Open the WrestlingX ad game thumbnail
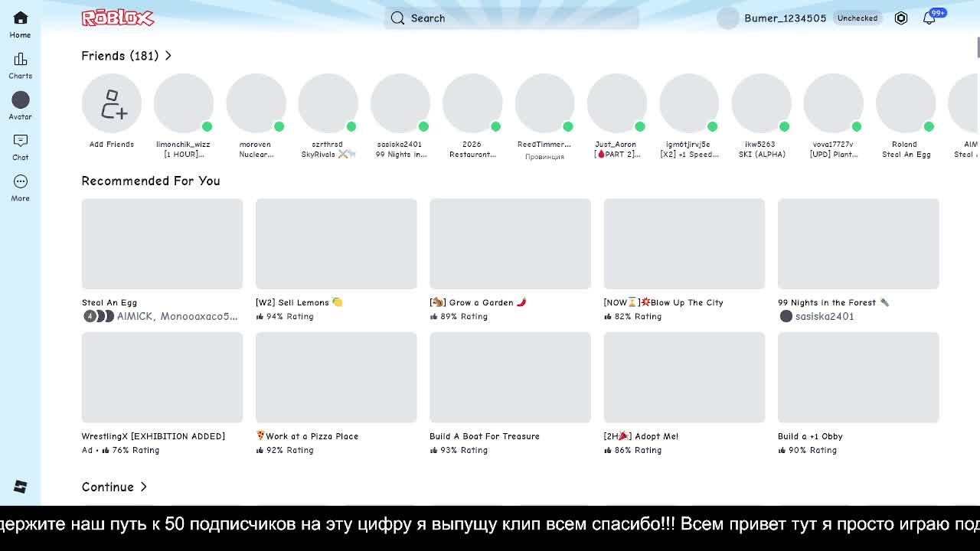This screenshot has height=551, width=980. (162, 377)
